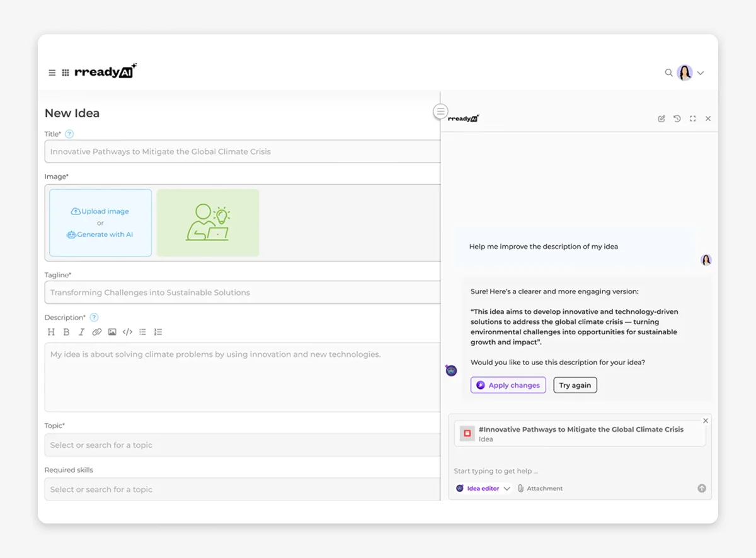Open the search magnifier in header

[668, 73]
